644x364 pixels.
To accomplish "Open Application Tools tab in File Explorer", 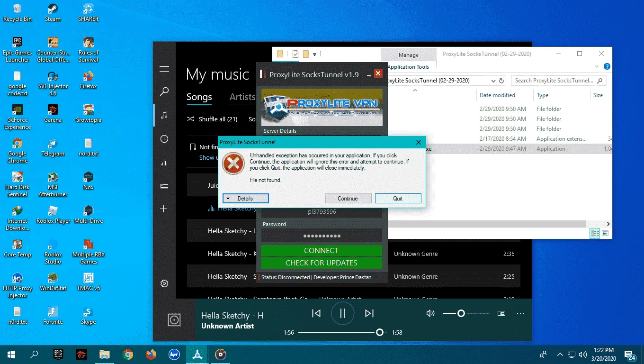I will click(408, 67).
